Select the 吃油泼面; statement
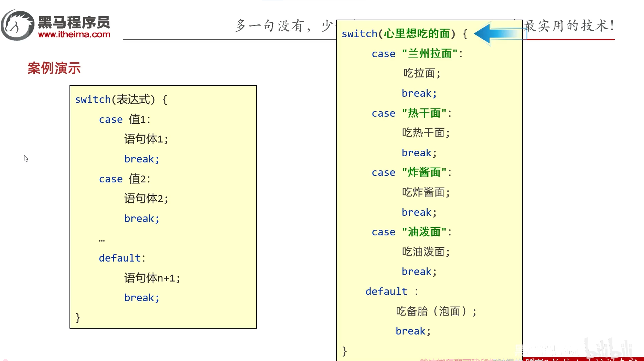 point(426,252)
